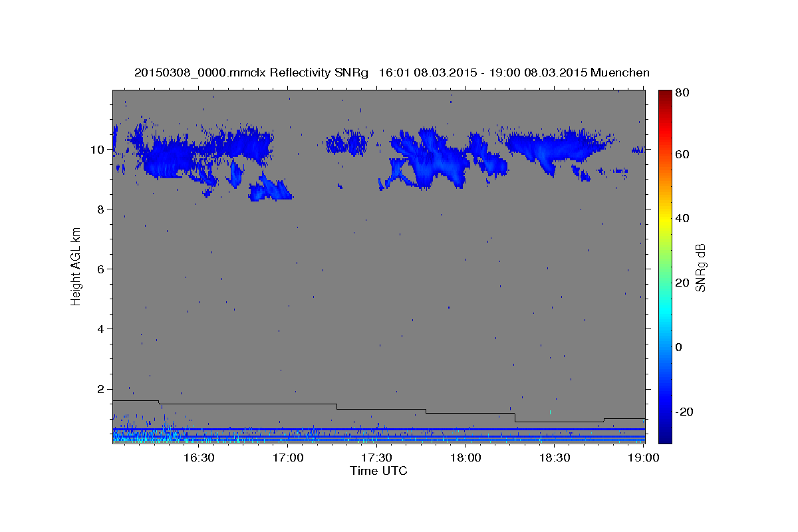Click the '18:30' time tick label
798x532 pixels.
[555, 458]
